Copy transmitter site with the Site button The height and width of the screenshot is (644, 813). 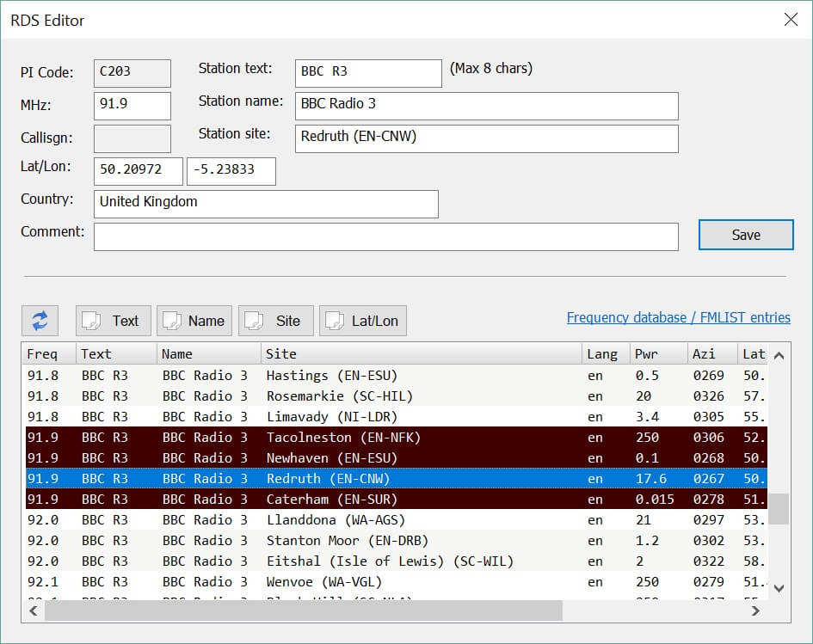pyautogui.click(x=275, y=320)
